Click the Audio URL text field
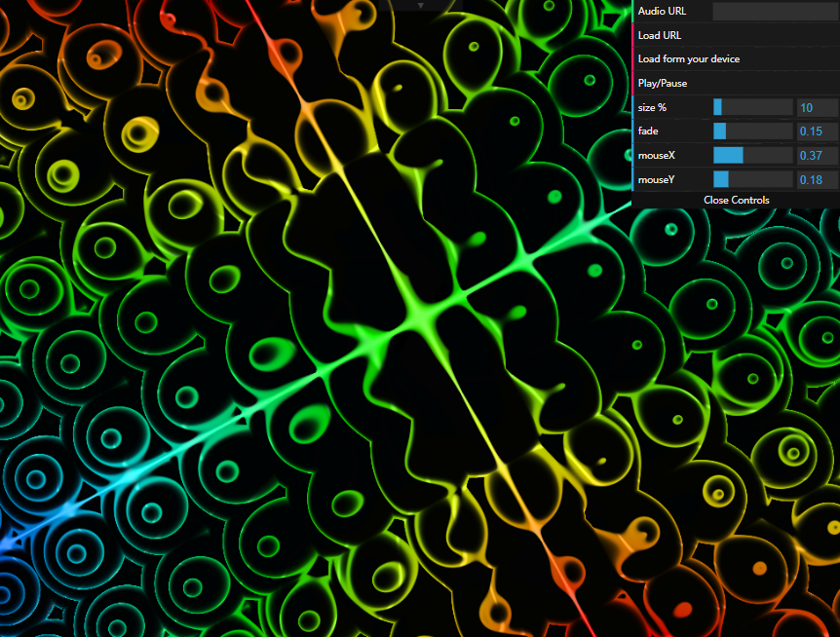This screenshot has width=840, height=637. (775, 12)
